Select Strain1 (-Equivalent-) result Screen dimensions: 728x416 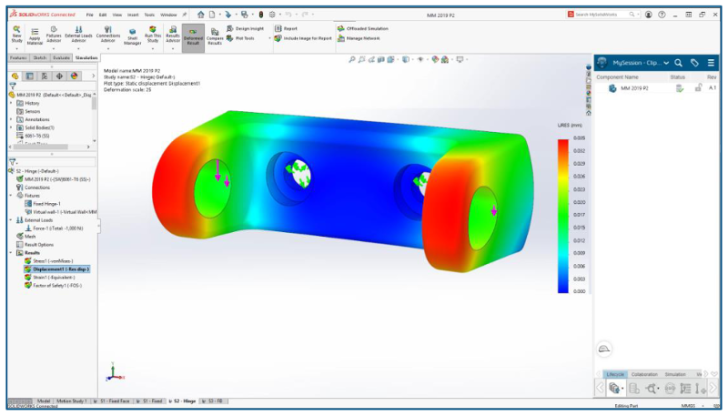click(x=50, y=277)
